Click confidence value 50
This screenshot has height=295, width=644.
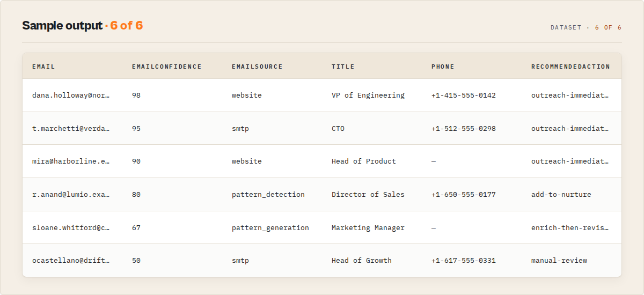click(x=136, y=260)
